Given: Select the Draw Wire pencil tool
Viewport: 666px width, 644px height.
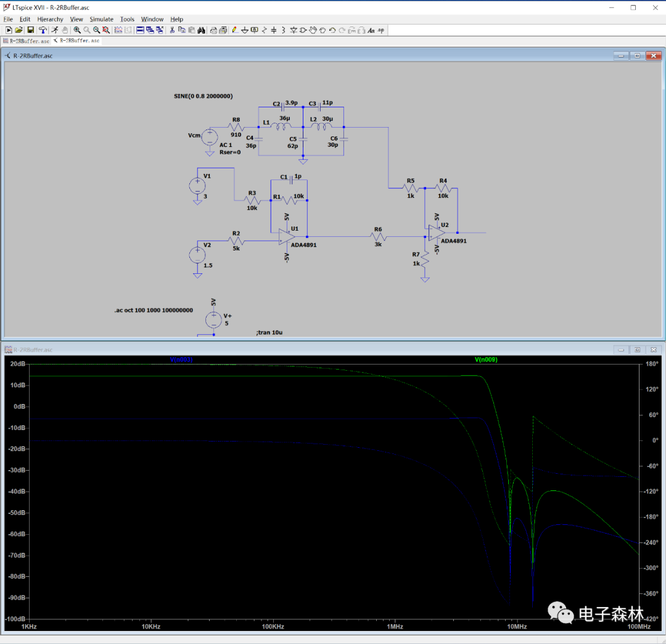Looking at the screenshot, I should coord(234,30).
